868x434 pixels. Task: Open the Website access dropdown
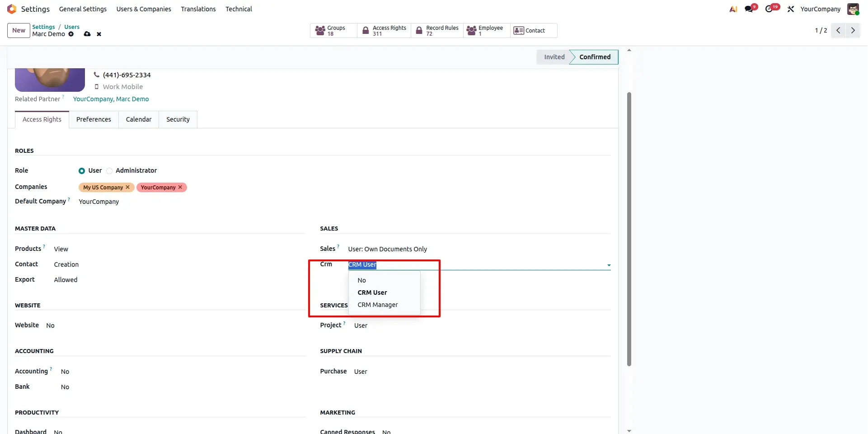click(x=176, y=325)
